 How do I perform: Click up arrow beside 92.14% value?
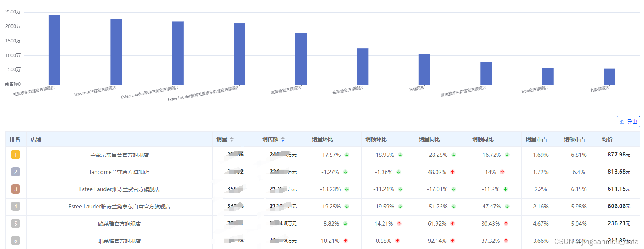pos(452,241)
